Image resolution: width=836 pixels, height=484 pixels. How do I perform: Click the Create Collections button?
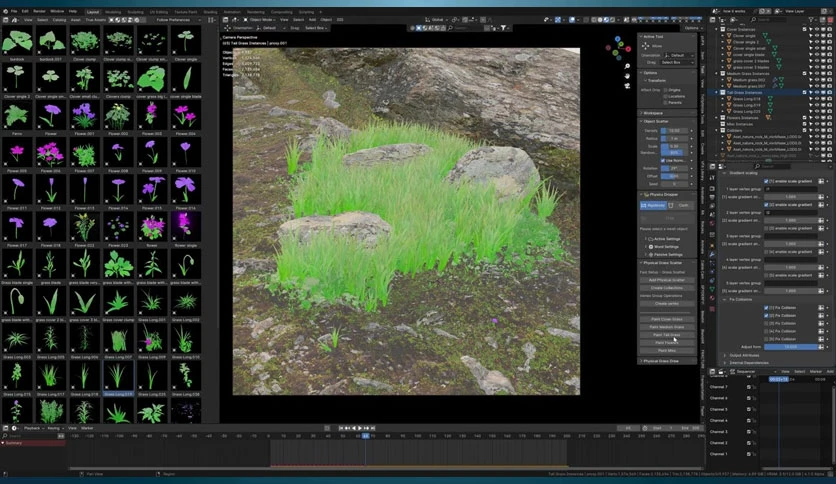point(666,288)
